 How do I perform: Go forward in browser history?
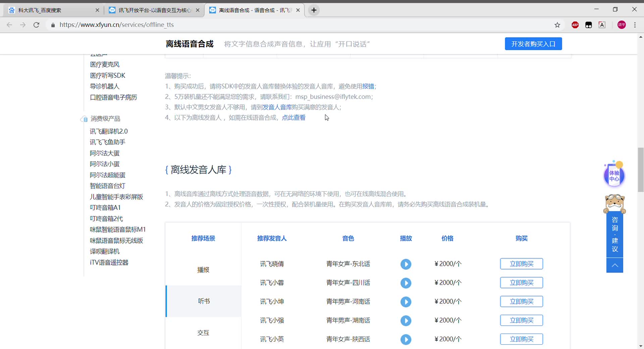point(23,25)
